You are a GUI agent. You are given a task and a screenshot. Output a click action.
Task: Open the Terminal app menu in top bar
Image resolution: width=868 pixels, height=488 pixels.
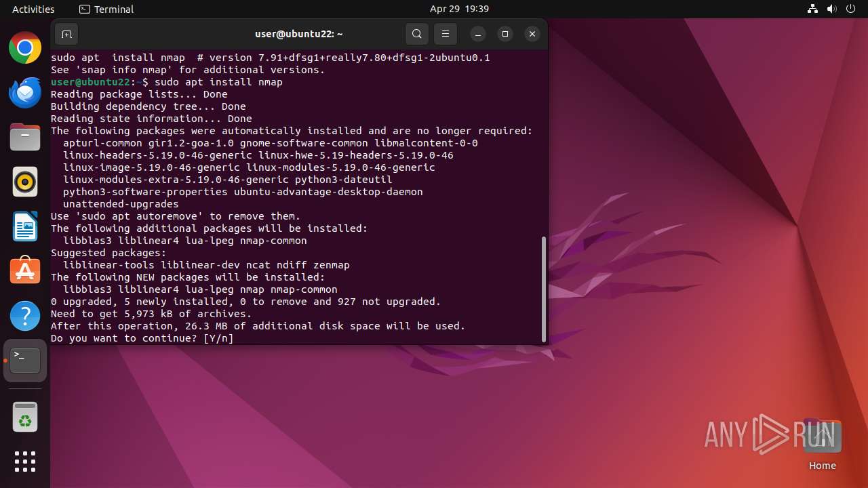pos(106,9)
